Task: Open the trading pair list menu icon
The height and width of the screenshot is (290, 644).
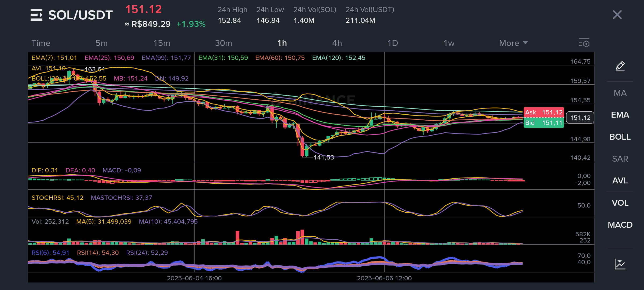Action: pos(36,15)
